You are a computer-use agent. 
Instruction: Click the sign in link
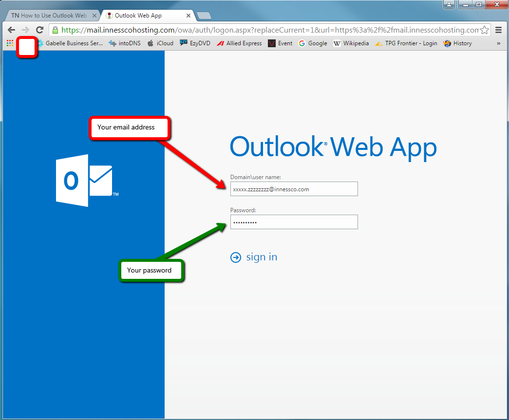coord(262,257)
